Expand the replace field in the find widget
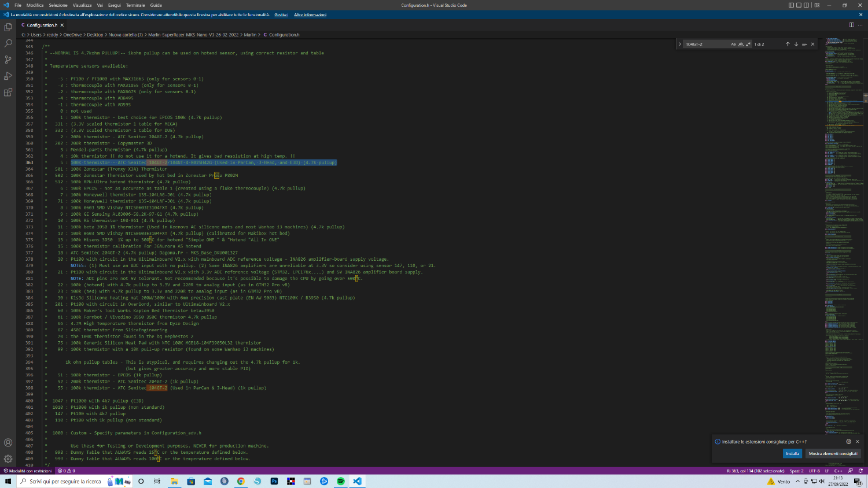The width and height of the screenshot is (868, 488). click(x=680, y=44)
